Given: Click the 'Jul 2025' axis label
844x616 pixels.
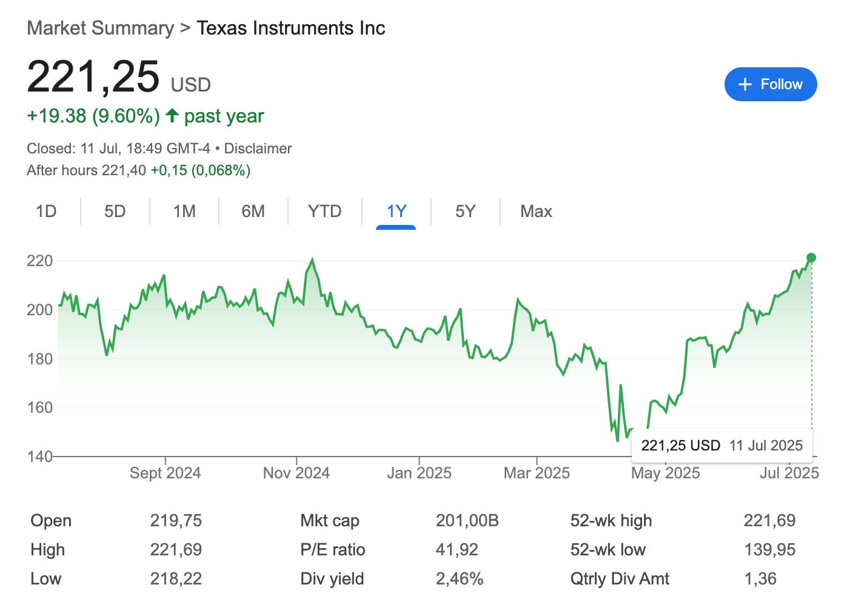Looking at the screenshot, I should point(789,474).
